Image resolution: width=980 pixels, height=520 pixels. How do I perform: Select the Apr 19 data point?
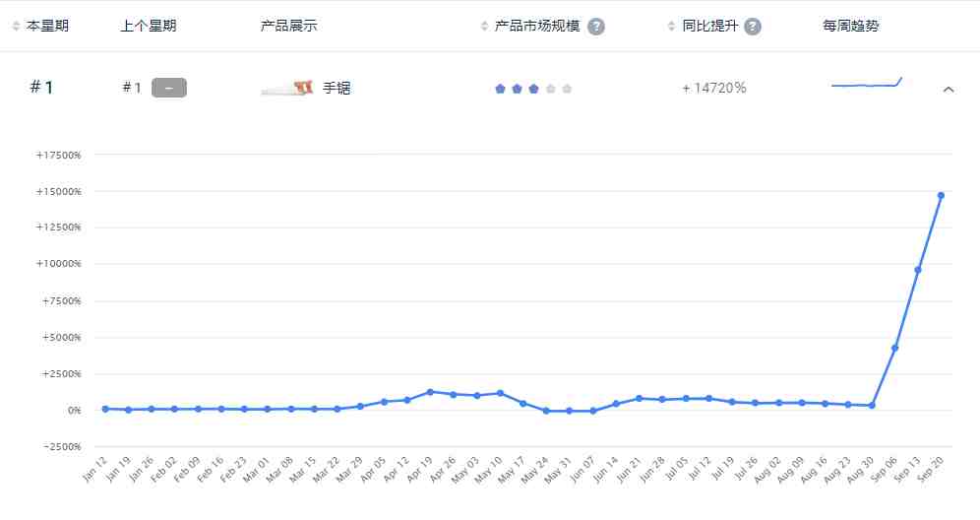tap(430, 392)
